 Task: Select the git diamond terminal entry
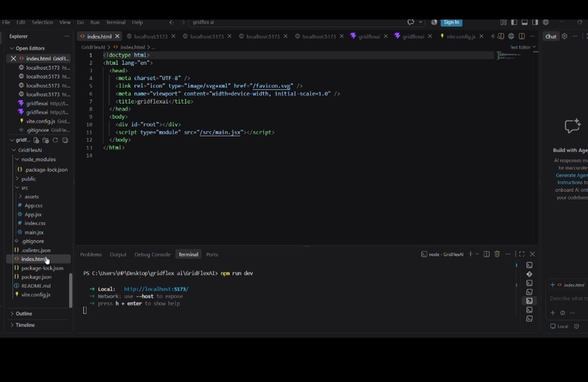(x=529, y=274)
